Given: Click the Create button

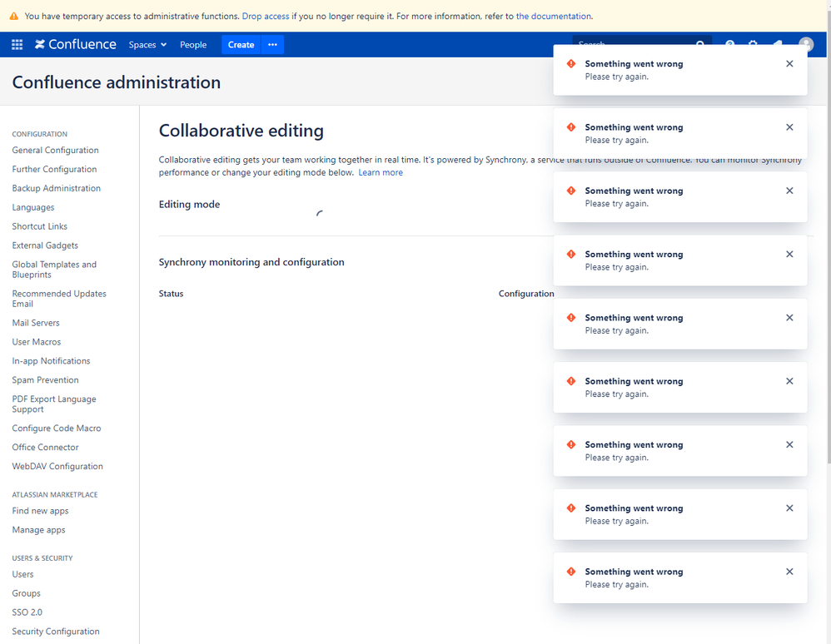Looking at the screenshot, I should (241, 44).
